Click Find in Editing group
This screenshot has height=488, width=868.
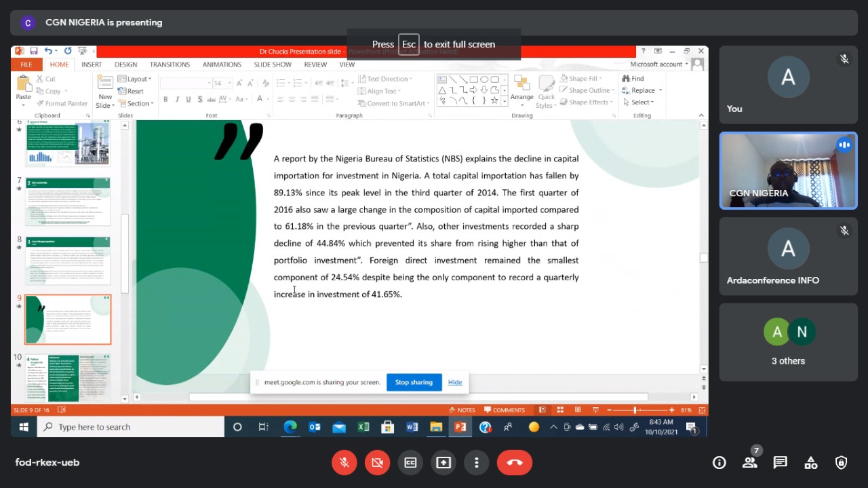(x=633, y=79)
